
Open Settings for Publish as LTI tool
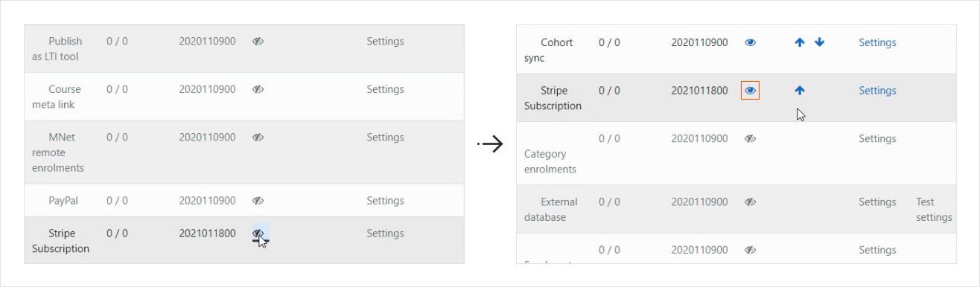(x=385, y=42)
